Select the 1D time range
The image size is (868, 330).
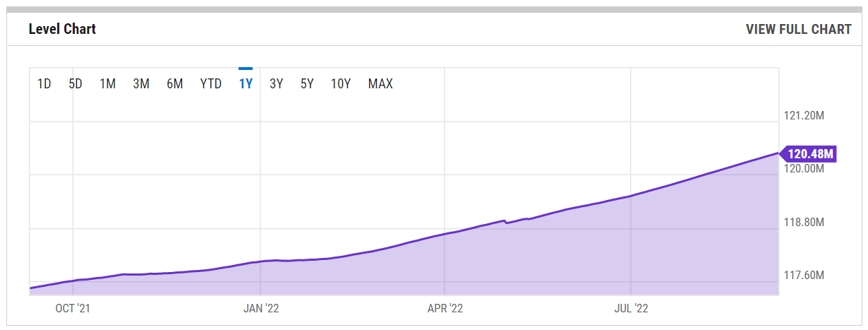pos(44,83)
